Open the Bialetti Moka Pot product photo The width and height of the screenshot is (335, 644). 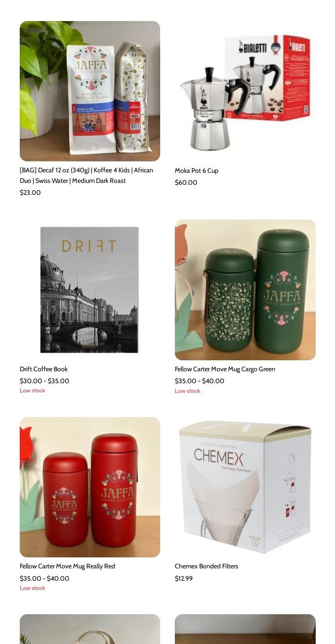click(245, 91)
